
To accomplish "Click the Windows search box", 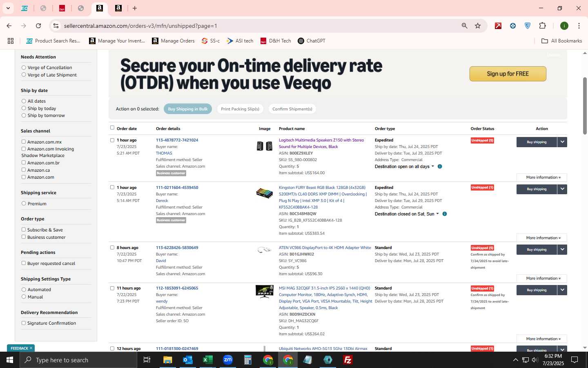I will (78, 360).
